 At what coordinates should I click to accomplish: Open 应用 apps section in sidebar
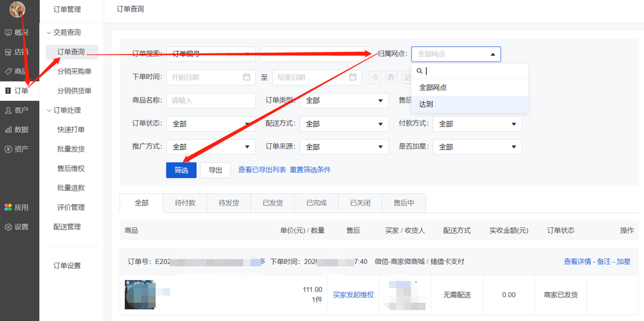click(17, 207)
